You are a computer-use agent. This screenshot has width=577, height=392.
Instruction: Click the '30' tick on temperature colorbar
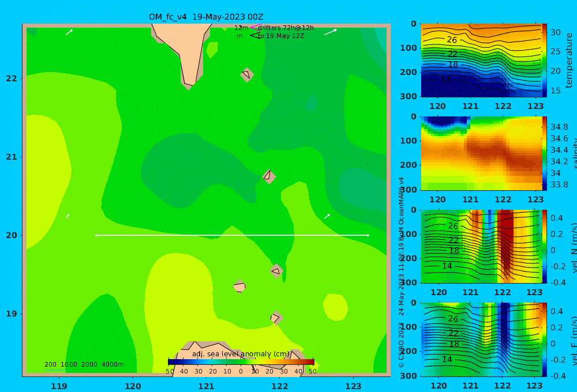(x=555, y=32)
